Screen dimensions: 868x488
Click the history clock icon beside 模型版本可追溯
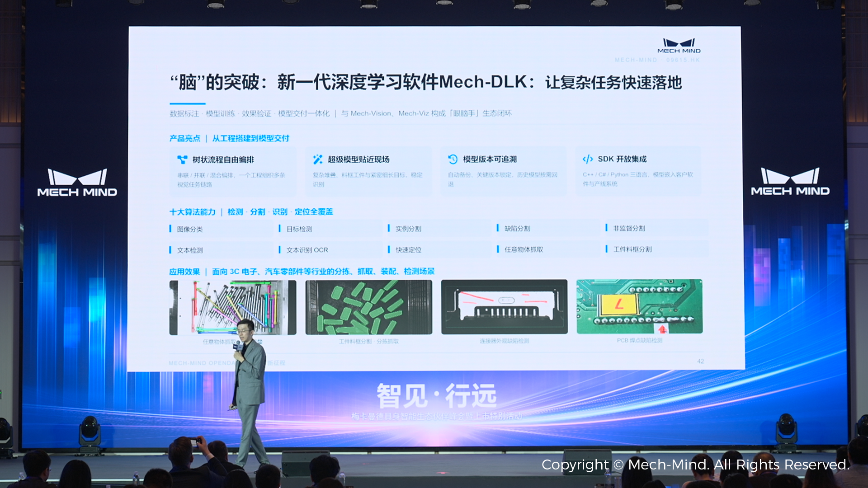[453, 159]
